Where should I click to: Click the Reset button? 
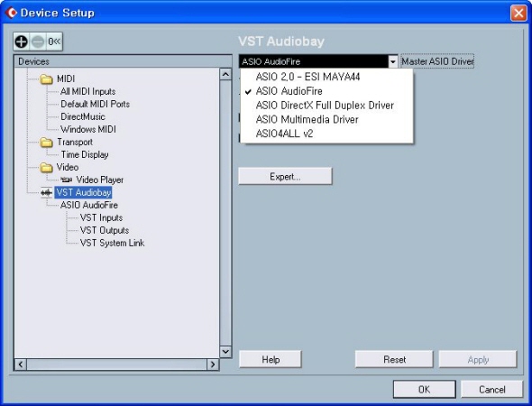[x=394, y=359]
